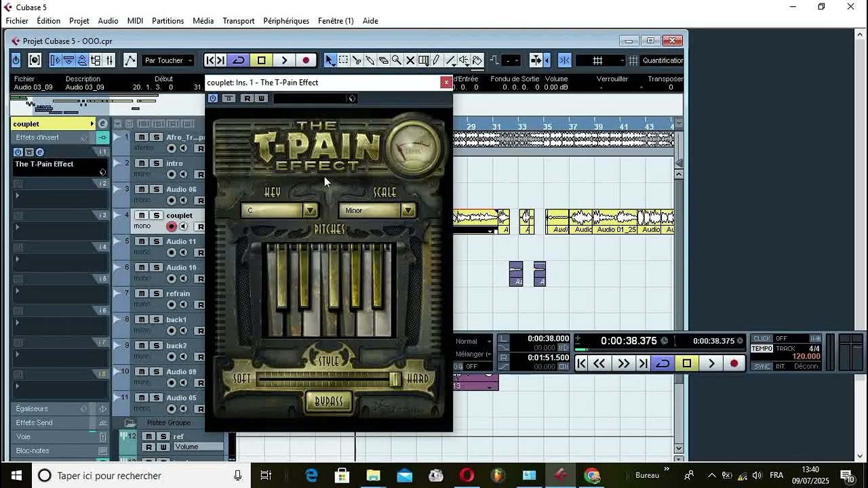Click the Pistes Groupe folder track
The width and height of the screenshot is (868, 488).
pos(169,422)
